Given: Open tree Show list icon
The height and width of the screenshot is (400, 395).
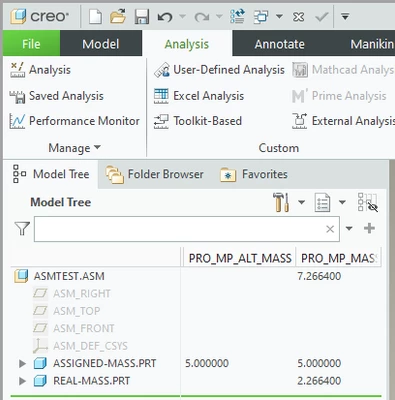Looking at the screenshot, I should [322, 202].
